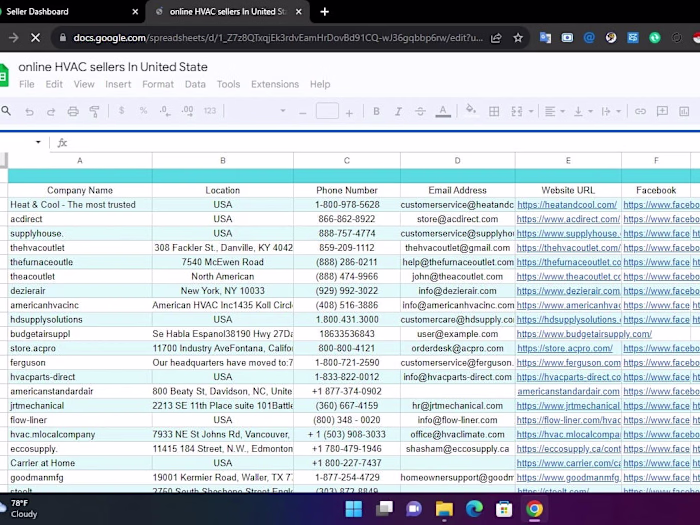The height and width of the screenshot is (525, 700).
Task: Open the File menu
Action: pos(27,84)
